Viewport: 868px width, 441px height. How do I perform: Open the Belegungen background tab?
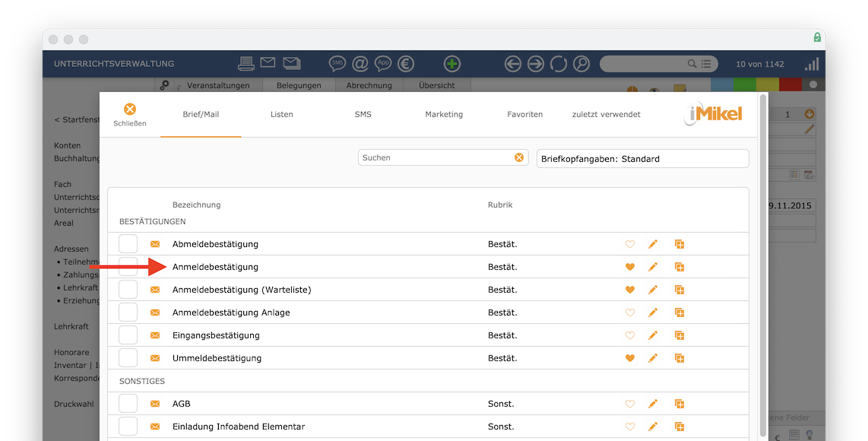click(x=299, y=85)
